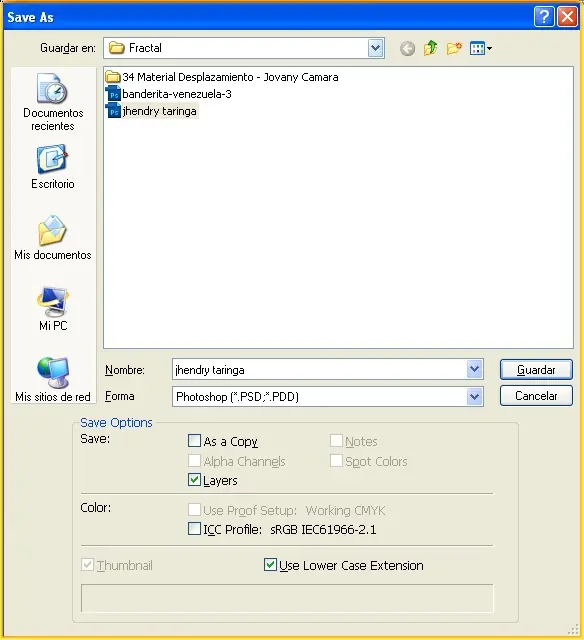Image resolution: width=584 pixels, height=640 pixels.
Task: Close the Save As dialog
Action: pyautogui.click(x=568, y=17)
